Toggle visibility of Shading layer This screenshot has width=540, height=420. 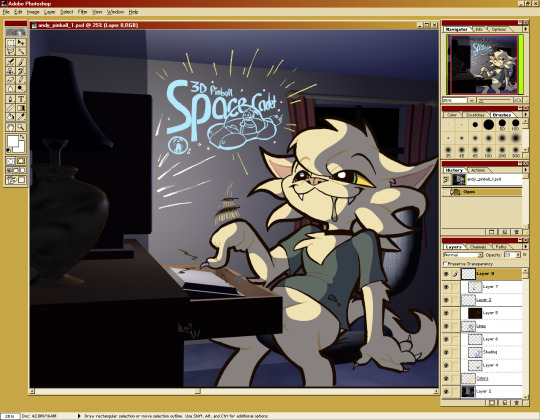pyautogui.click(x=446, y=352)
